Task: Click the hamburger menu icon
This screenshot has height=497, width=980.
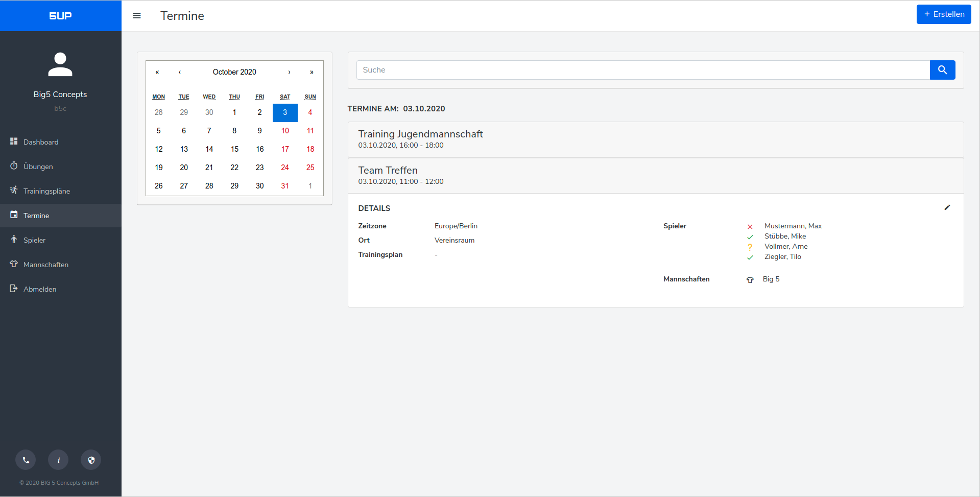Action: pos(136,16)
